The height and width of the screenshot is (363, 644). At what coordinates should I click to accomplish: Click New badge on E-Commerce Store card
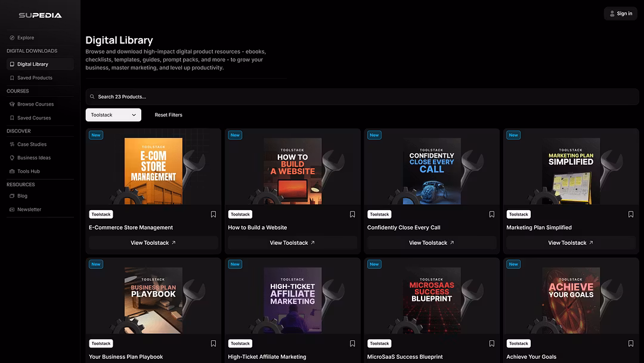click(x=96, y=135)
